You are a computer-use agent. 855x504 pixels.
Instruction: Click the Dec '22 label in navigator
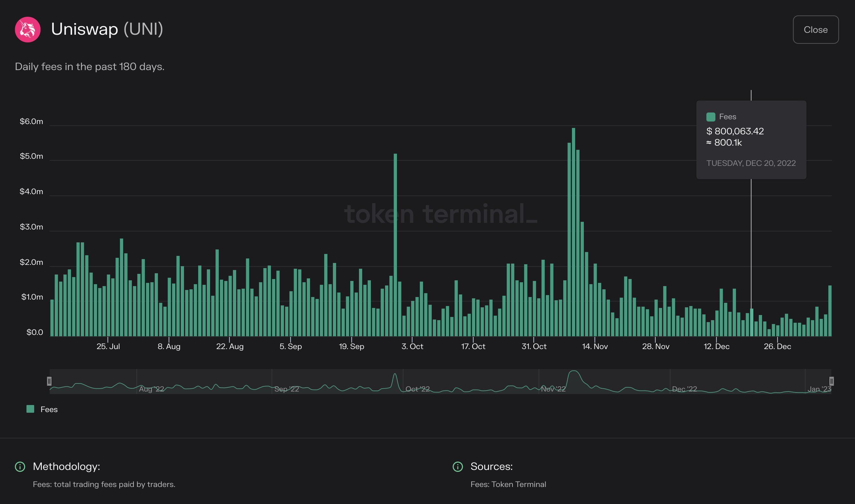click(684, 389)
